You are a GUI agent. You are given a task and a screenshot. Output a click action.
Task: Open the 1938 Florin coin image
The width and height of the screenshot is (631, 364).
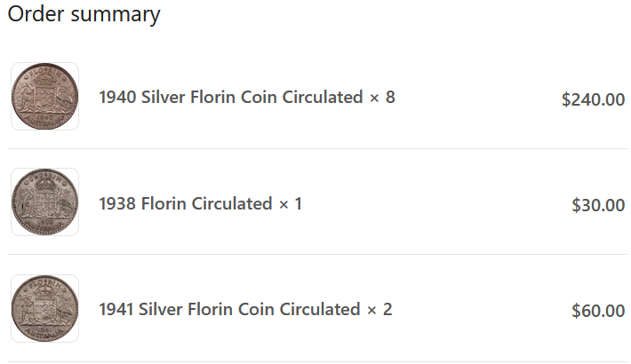pos(44,202)
